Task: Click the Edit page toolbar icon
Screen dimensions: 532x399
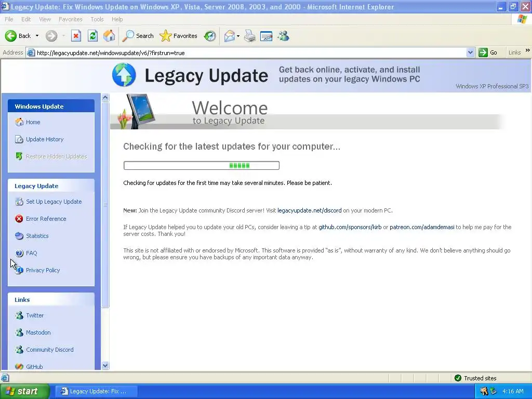Action: tap(267, 36)
